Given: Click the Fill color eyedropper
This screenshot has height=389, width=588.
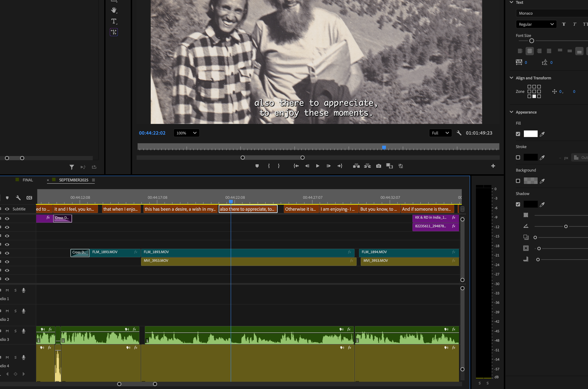Looking at the screenshot, I should tap(542, 134).
